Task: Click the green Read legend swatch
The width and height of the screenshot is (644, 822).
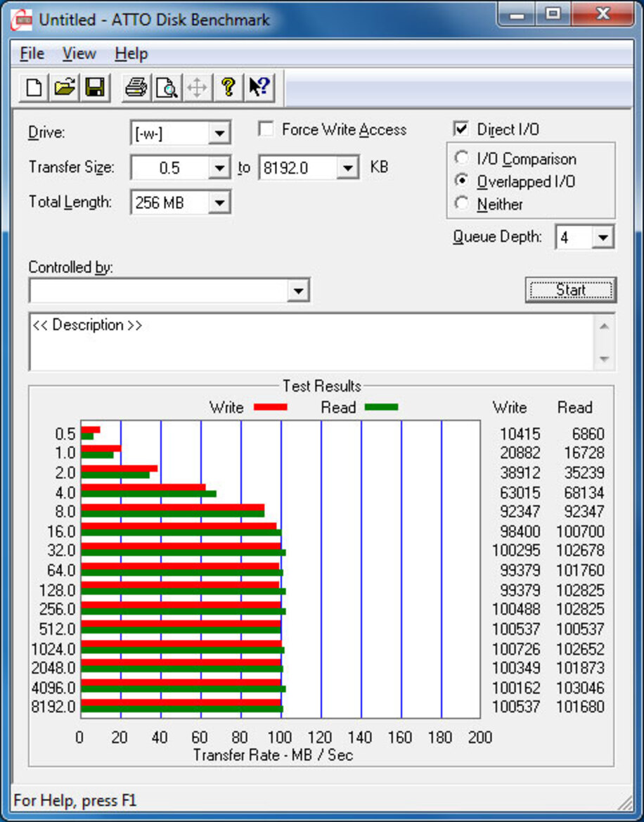Action: (381, 407)
